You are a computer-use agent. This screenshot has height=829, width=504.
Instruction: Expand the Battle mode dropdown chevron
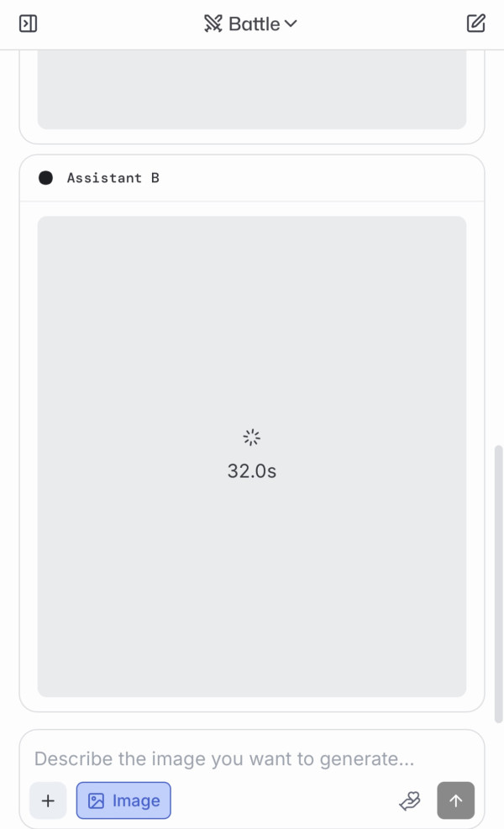pyautogui.click(x=291, y=24)
